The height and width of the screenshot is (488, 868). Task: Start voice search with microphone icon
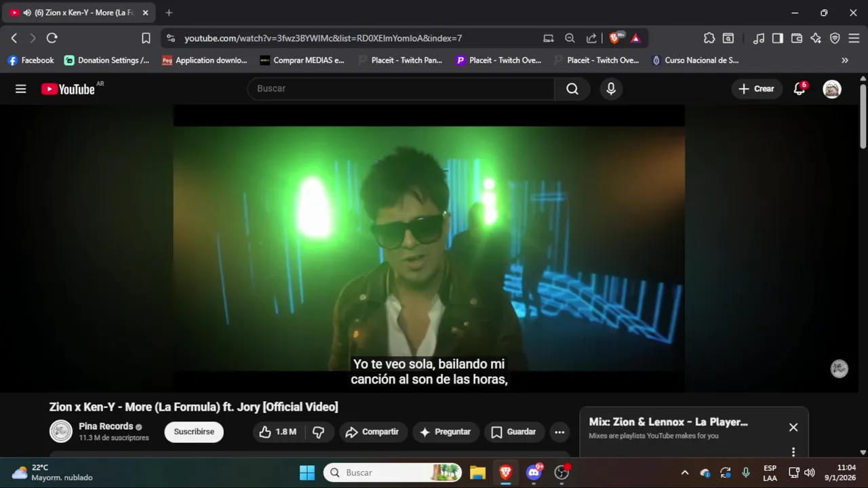coord(611,89)
